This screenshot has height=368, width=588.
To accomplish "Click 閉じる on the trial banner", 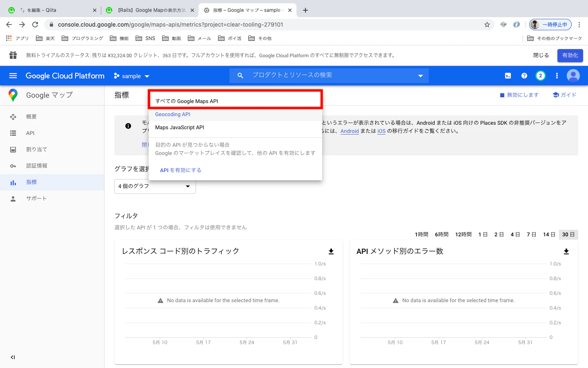I will tap(541, 55).
